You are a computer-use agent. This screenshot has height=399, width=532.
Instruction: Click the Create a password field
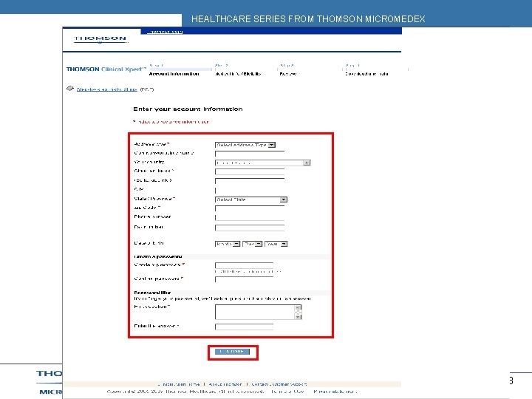(x=245, y=265)
